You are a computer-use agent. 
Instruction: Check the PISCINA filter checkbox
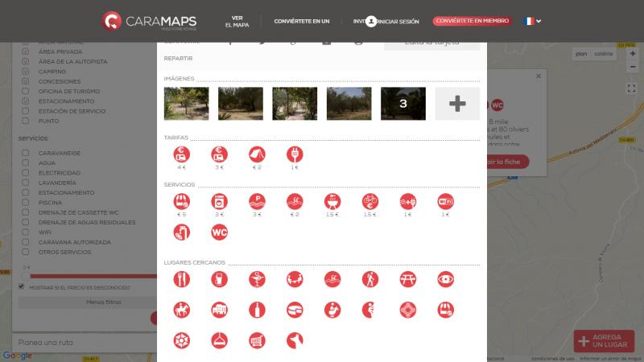click(x=25, y=203)
